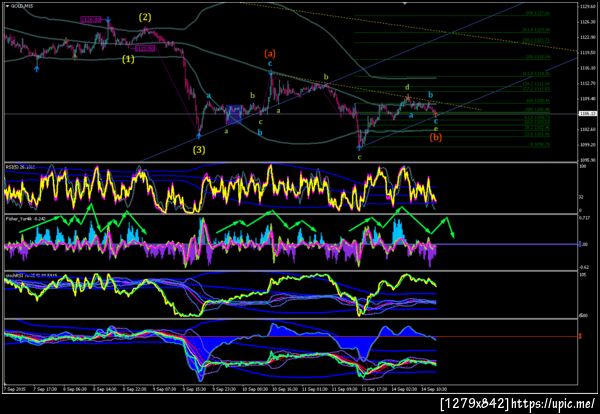Select the yellow wave label d
The width and height of the screenshot is (600, 414).
408,87
